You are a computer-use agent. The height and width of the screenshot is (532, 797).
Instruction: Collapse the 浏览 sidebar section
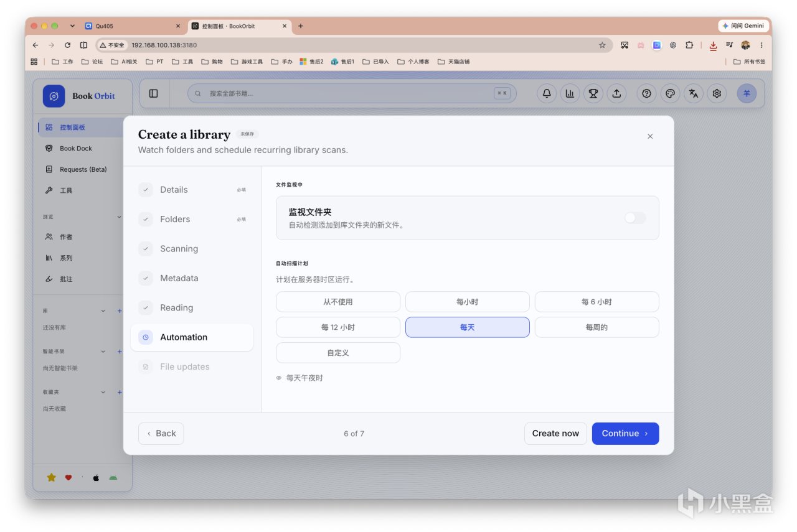(120, 217)
